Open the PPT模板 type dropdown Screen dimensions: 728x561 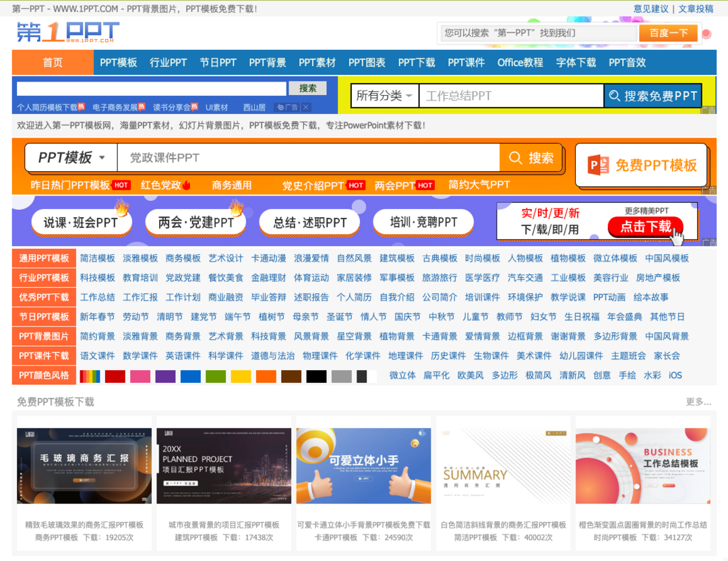(x=71, y=158)
